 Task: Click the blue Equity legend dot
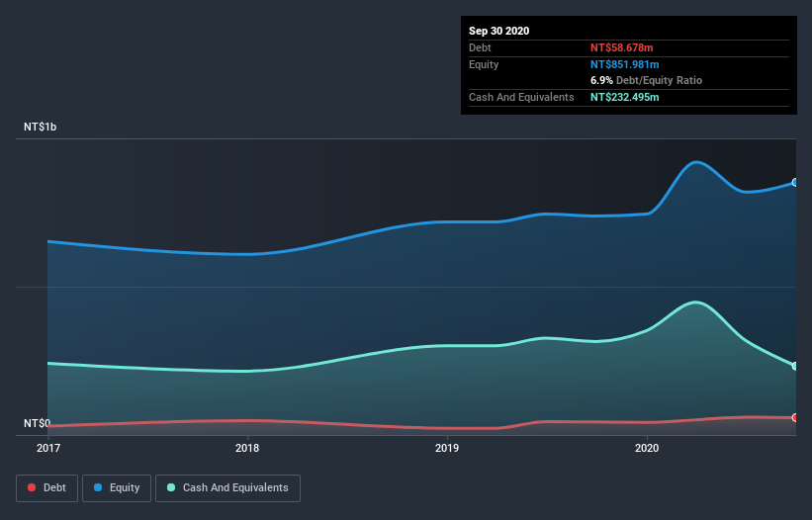click(x=98, y=487)
